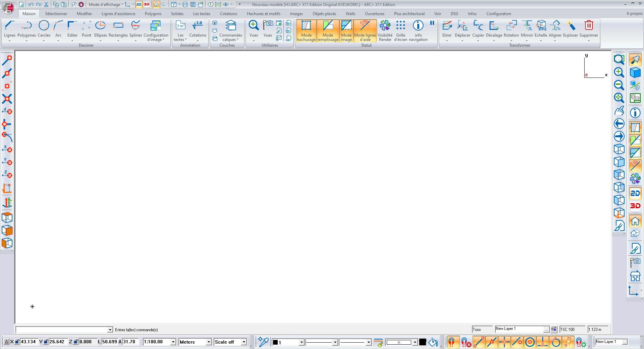
Task: Open the Meters units dropdown
Action: point(208,342)
